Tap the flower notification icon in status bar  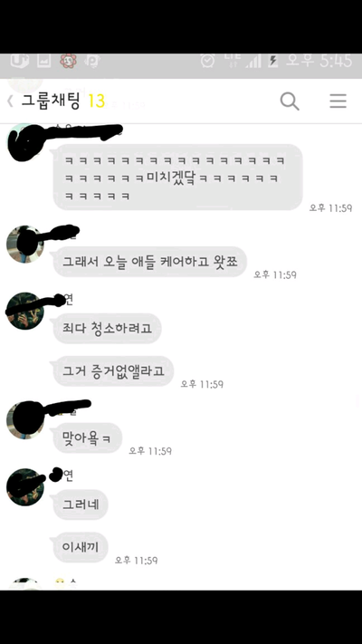coord(68,62)
